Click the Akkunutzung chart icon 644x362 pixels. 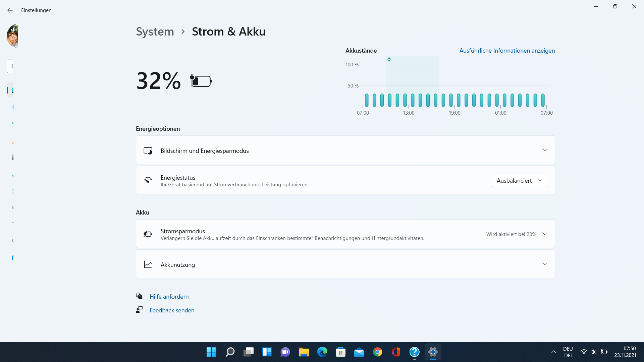pos(148,264)
